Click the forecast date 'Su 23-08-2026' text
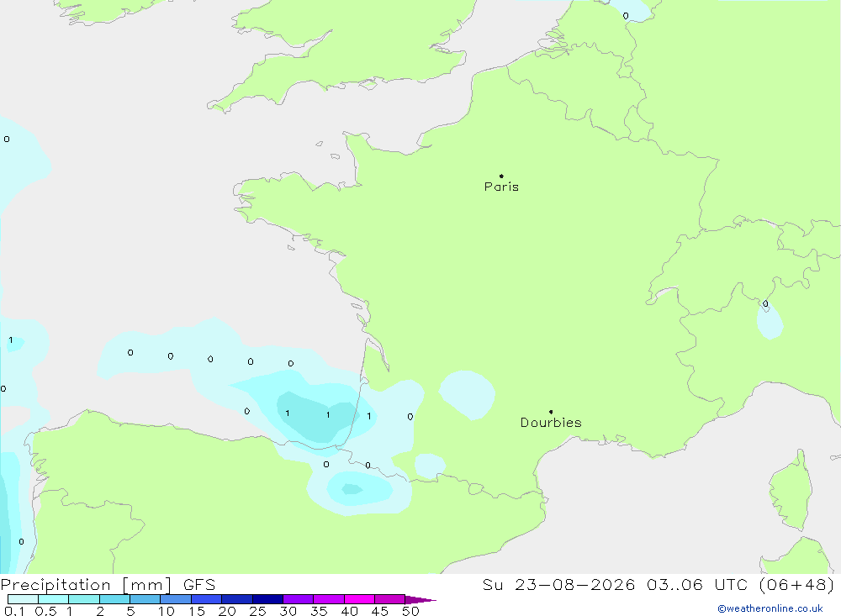 (x=558, y=584)
